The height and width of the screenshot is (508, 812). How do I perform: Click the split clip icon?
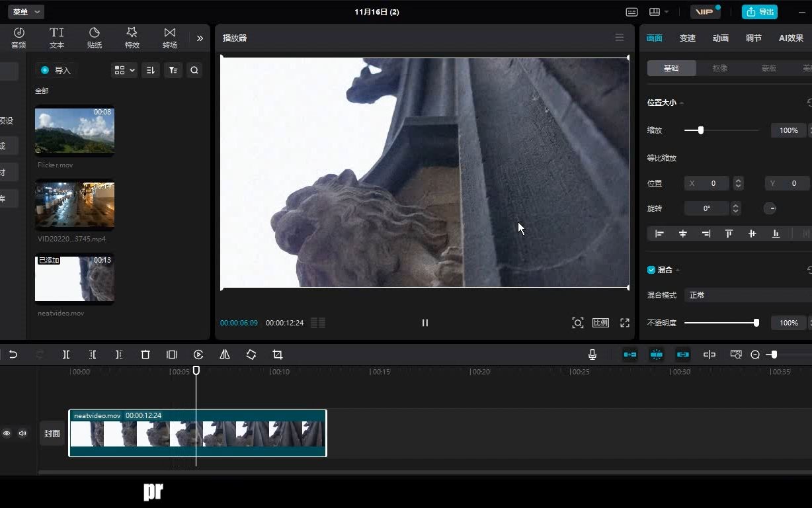[x=66, y=355]
